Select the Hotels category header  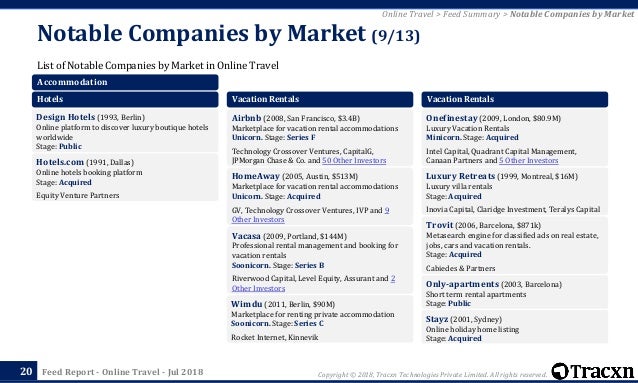125,99
